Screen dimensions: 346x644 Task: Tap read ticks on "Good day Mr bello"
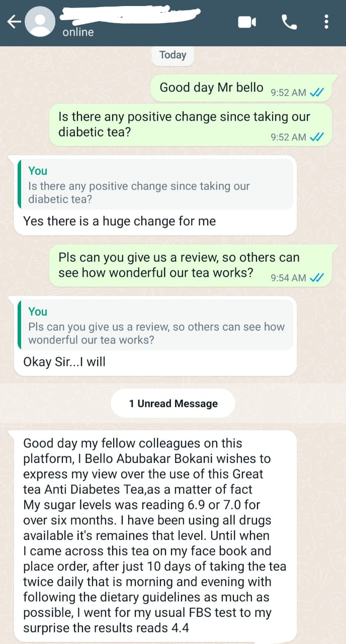[x=317, y=93]
